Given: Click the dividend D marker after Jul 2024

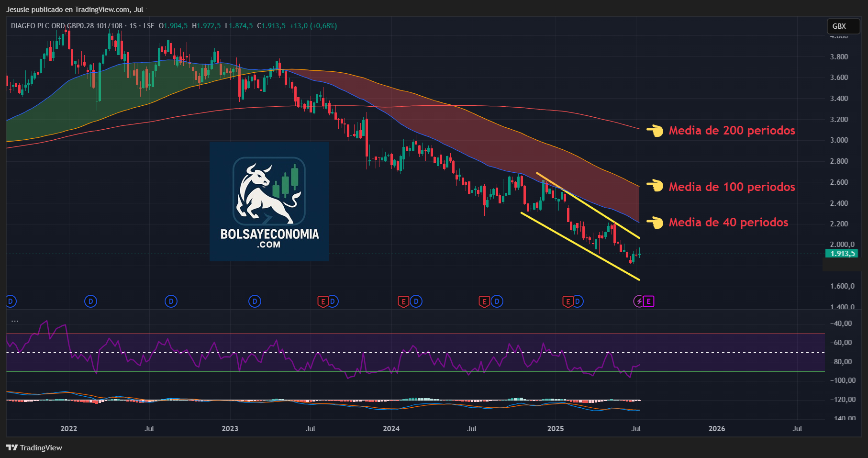Looking at the screenshot, I should [x=497, y=302].
